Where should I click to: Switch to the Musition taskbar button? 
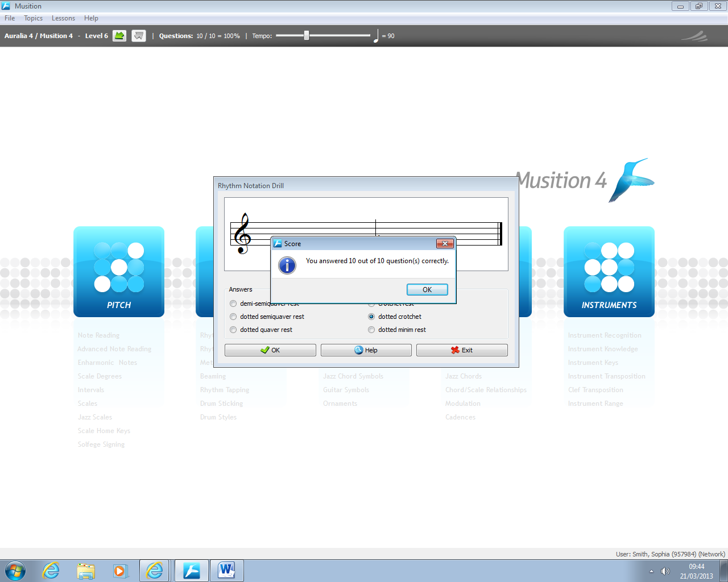(191, 571)
